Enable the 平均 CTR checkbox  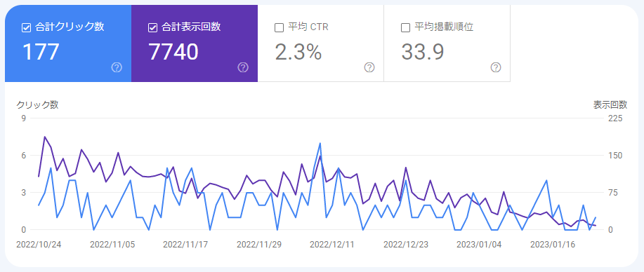tap(279, 28)
